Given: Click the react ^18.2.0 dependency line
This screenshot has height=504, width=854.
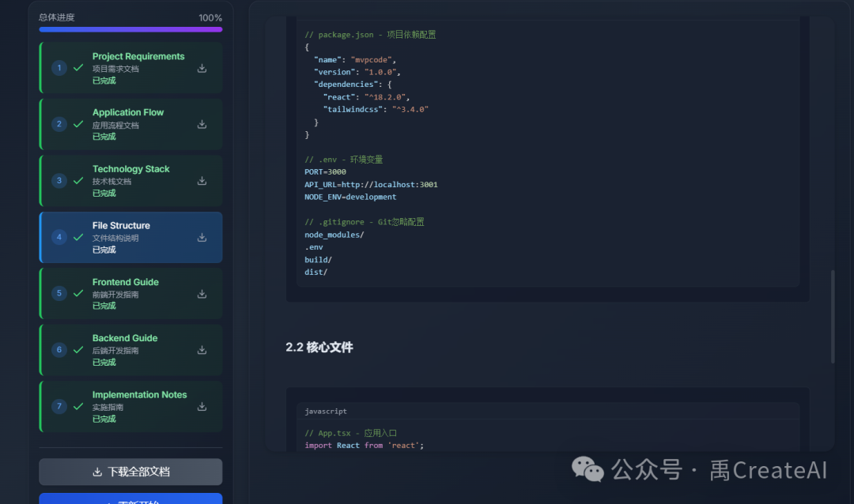Looking at the screenshot, I should coord(366,97).
